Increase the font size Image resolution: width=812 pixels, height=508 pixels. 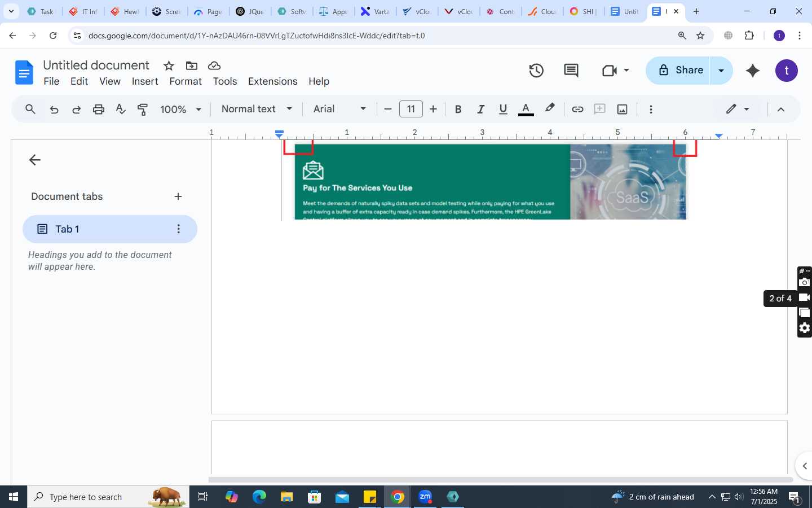point(433,110)
